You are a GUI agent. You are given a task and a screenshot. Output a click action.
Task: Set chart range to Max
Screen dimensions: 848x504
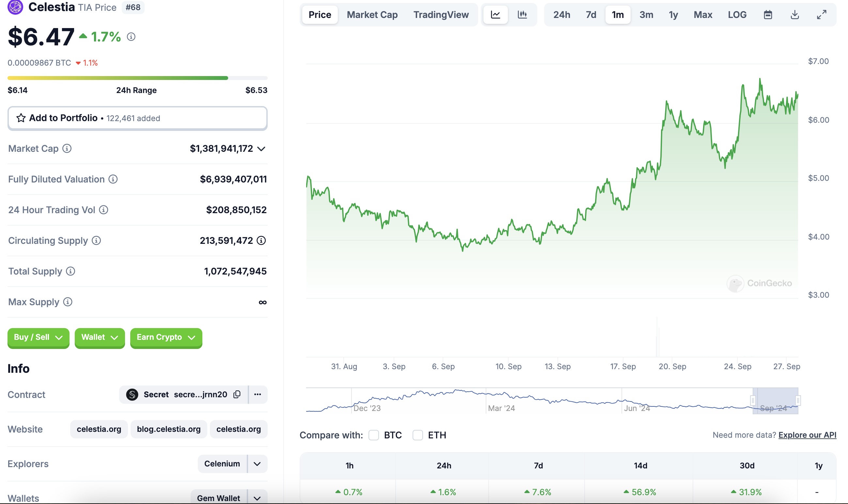tap(703, 15)
